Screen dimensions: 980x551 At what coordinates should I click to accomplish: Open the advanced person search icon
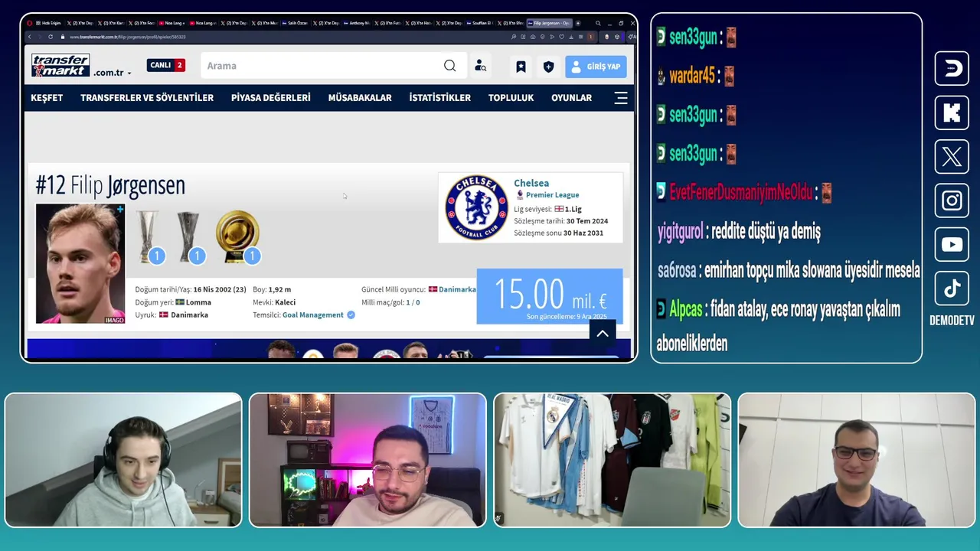click(x=480, y=66)
